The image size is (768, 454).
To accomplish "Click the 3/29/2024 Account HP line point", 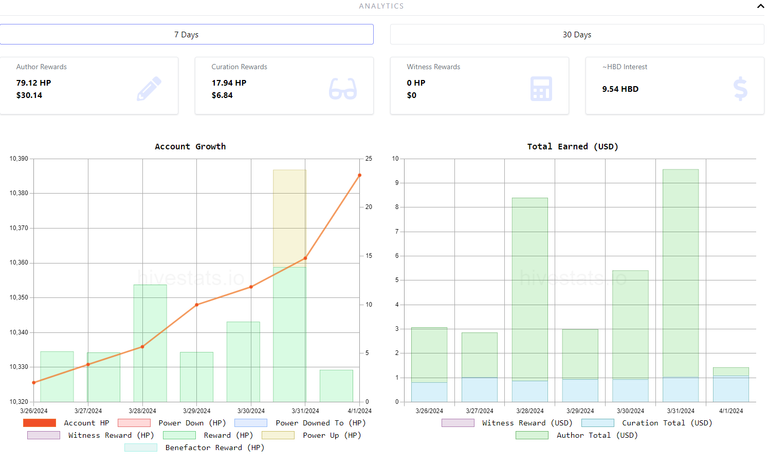I will click(x=197, y=305).
